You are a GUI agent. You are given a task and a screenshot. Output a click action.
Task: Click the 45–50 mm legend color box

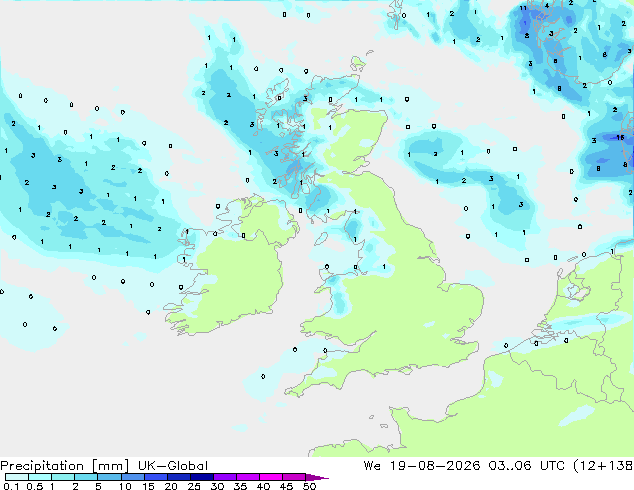(x=294, y=477)
